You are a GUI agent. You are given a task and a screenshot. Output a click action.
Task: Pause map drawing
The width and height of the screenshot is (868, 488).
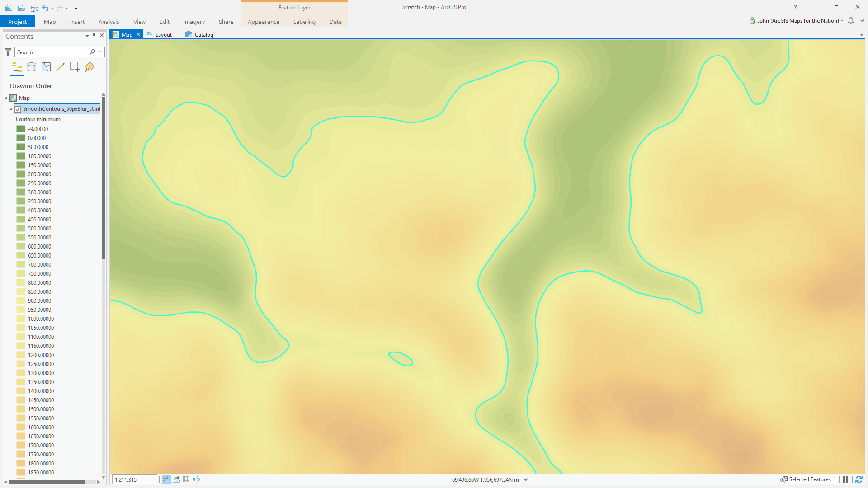[845, 479]
